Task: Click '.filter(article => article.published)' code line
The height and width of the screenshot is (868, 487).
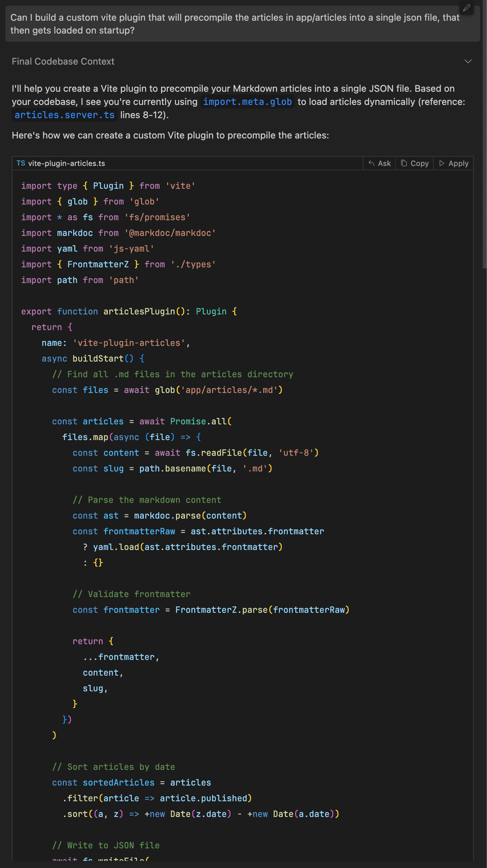Action: coord(157,798)
